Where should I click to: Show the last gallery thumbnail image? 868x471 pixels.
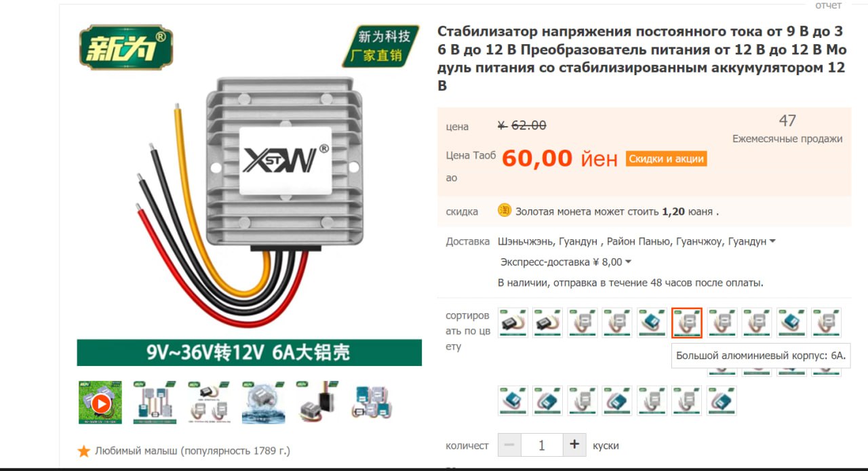pyautogui.click(x=372, y=403)
